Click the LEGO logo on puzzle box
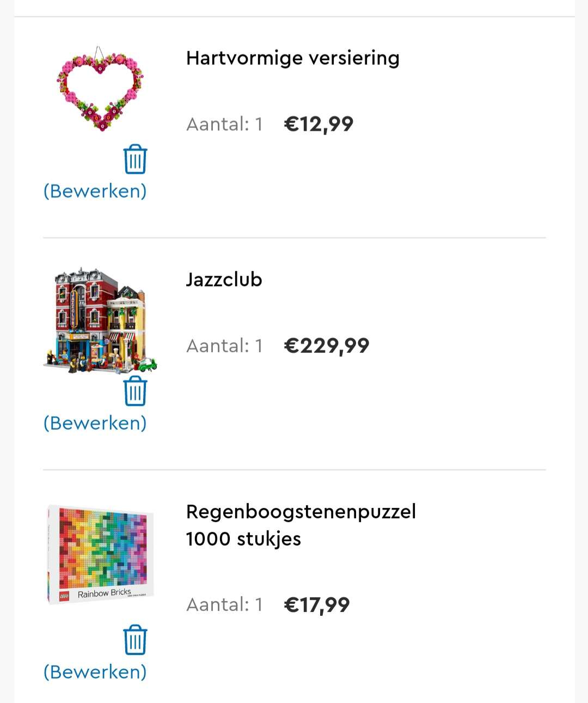The height and width of the screenshot is (703, 588). 64,596
